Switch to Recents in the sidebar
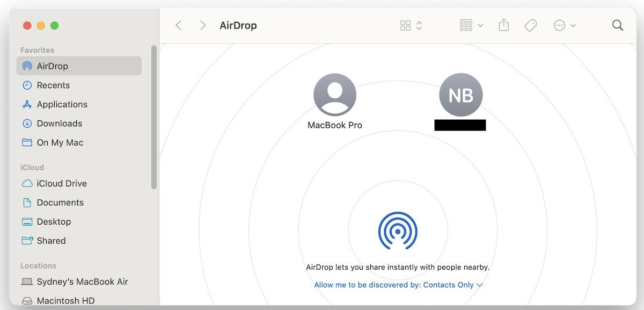The width and height of the screenshot is (644, 310). point(54,85)
